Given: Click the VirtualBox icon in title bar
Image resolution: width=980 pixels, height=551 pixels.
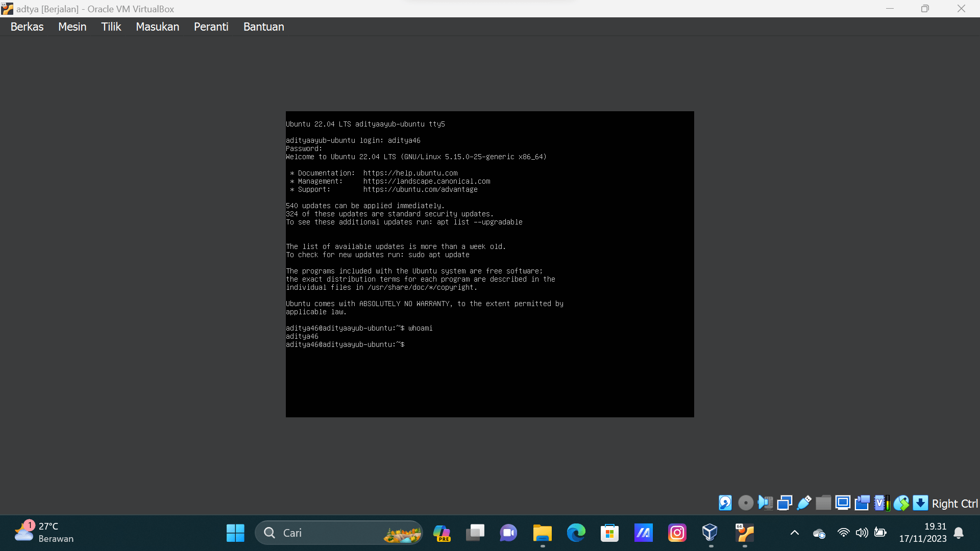Looking at the screenshot, I should (x=7, y=9).
